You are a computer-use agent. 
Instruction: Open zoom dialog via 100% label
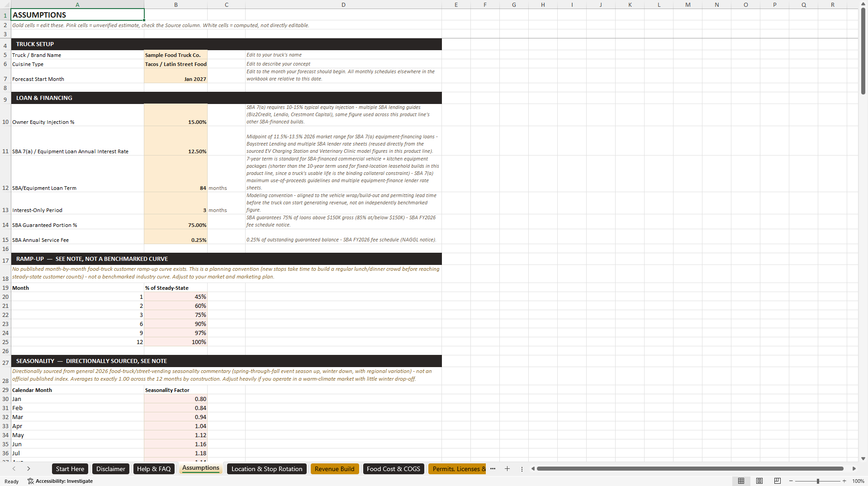[858, 481]
